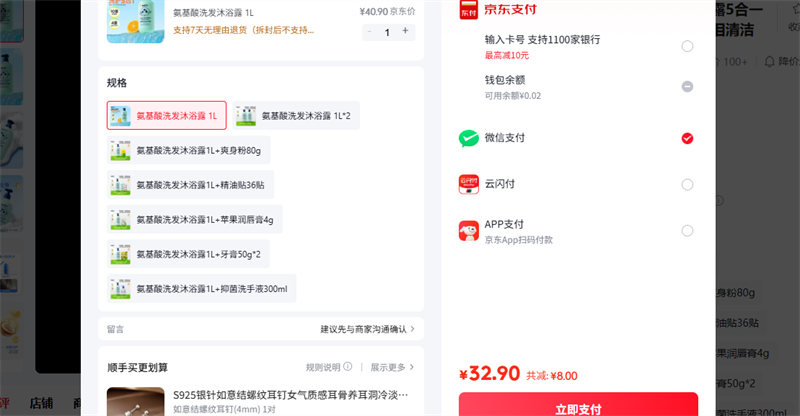Select the 云闪付 payment radio button
This screenshot has height=416, width=800.
(687, 185)
